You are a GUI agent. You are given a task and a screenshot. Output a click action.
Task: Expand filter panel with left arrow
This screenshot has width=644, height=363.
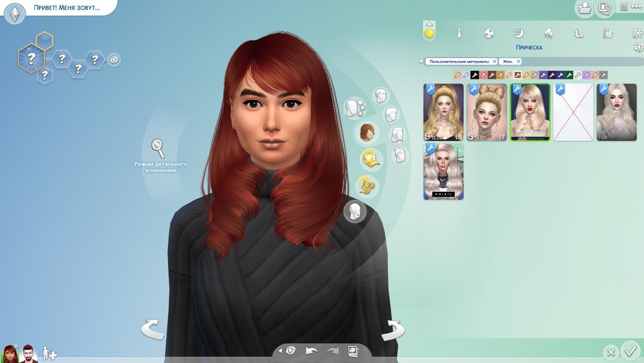click(421, 61)
